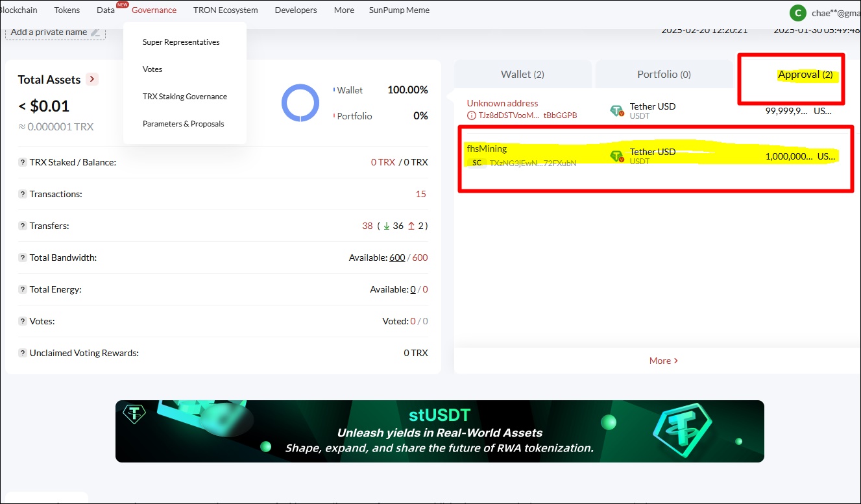Click the stUSDT promotional banner
This screenshot has width=861, height=504.
coord(440,431)
